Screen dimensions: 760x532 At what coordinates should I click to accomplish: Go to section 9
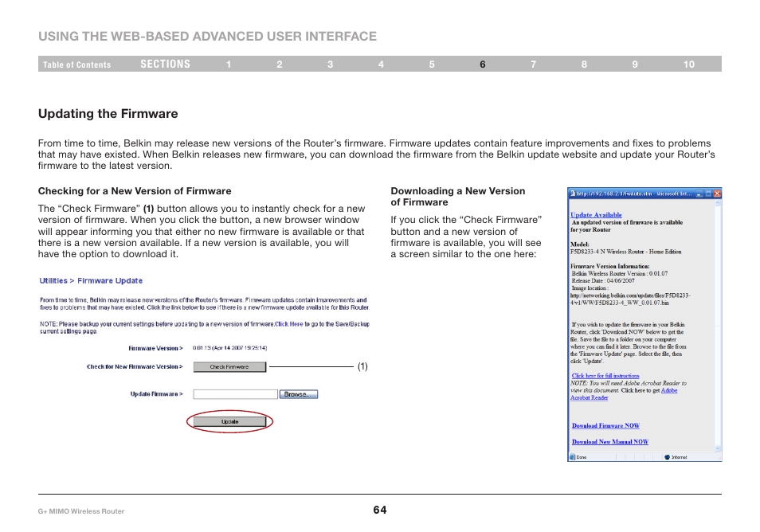pyautogui.click(x=634, y=65)
